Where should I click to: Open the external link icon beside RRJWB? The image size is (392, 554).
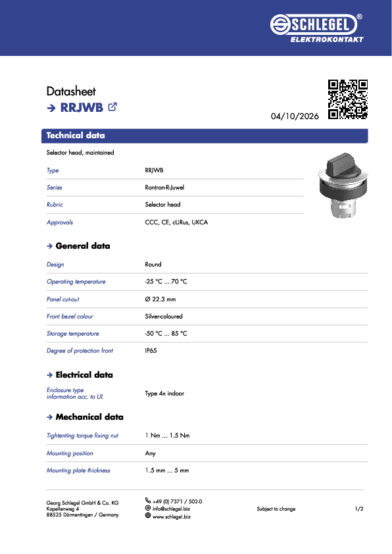click(112, 107)
